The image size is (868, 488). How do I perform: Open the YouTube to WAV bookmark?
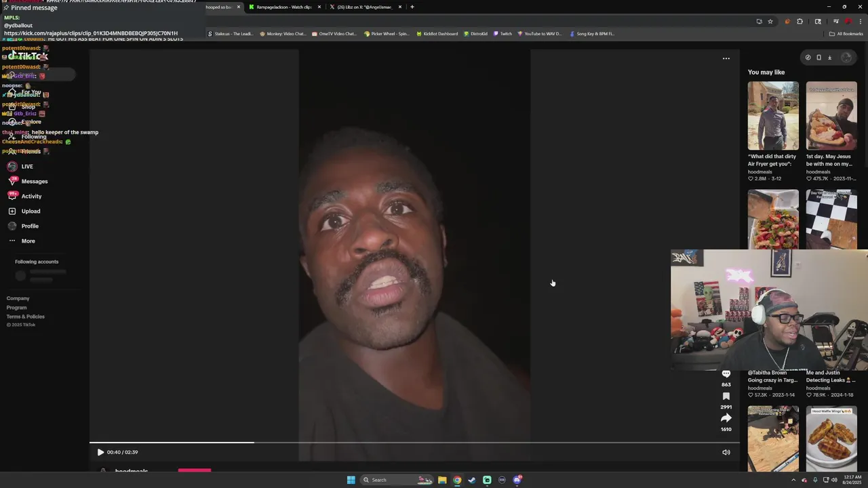540,34
